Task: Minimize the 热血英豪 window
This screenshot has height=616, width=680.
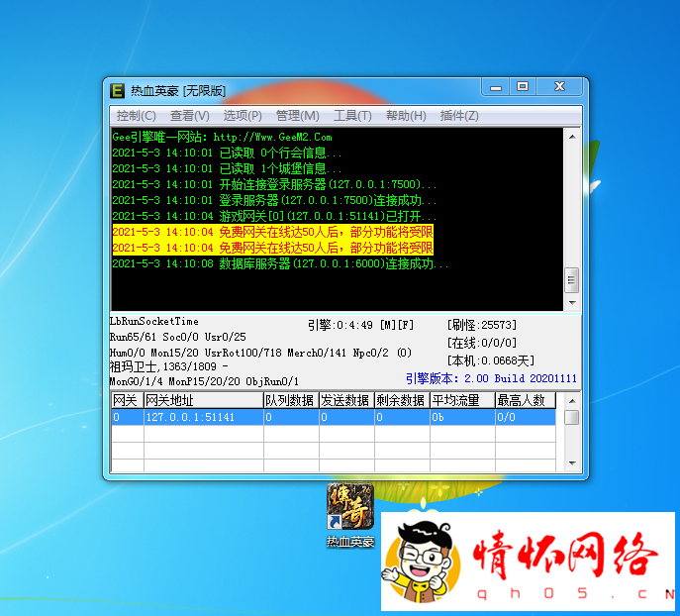Action: 496,87
